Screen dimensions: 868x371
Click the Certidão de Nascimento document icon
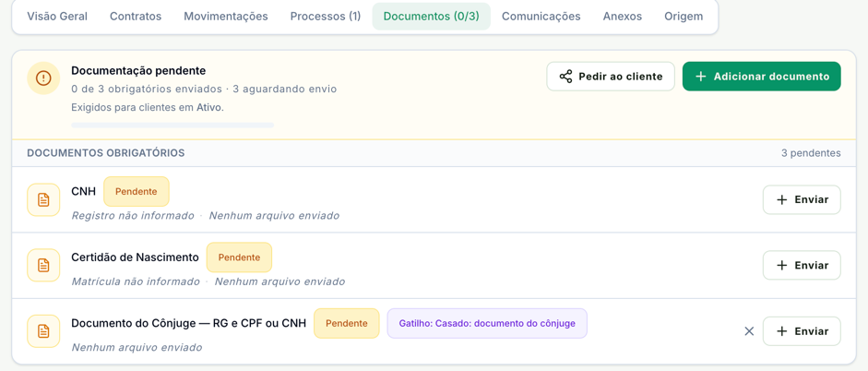(43, 265)
